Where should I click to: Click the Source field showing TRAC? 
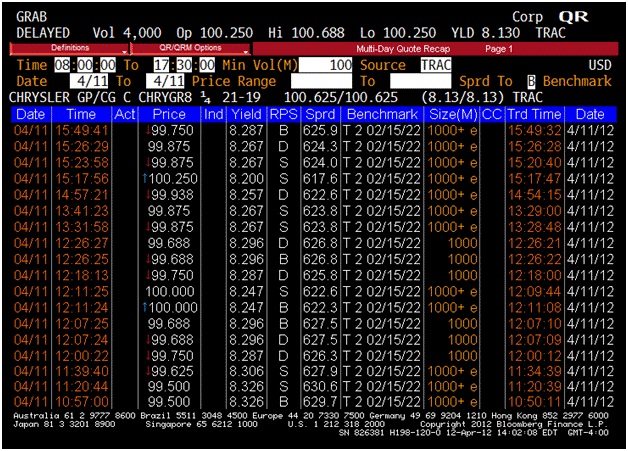click(436, 65)
